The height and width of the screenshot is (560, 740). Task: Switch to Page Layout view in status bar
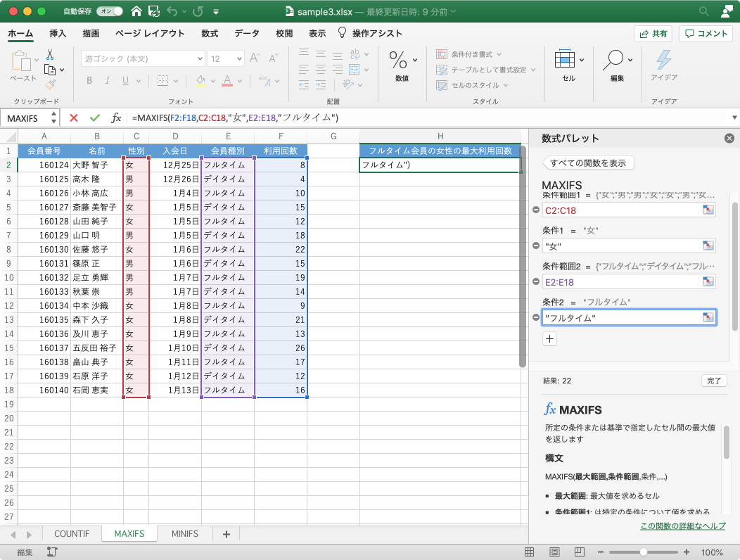554,552
